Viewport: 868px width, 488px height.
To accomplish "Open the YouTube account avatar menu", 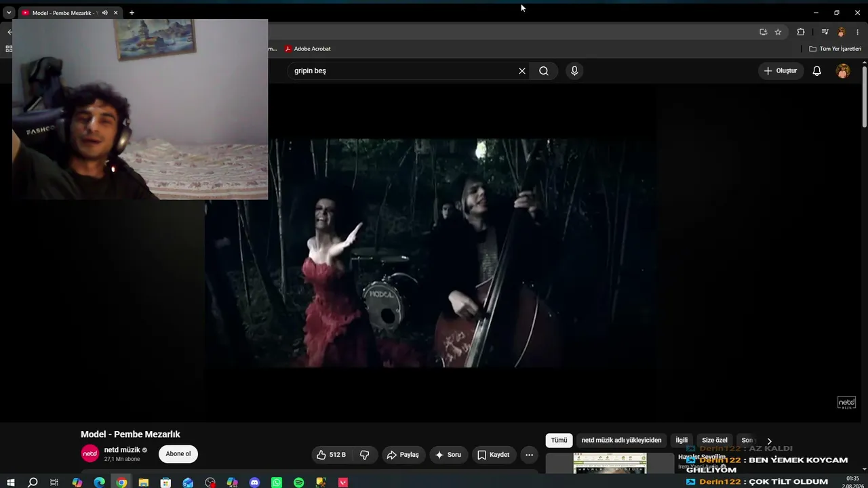I will [843, 70].
